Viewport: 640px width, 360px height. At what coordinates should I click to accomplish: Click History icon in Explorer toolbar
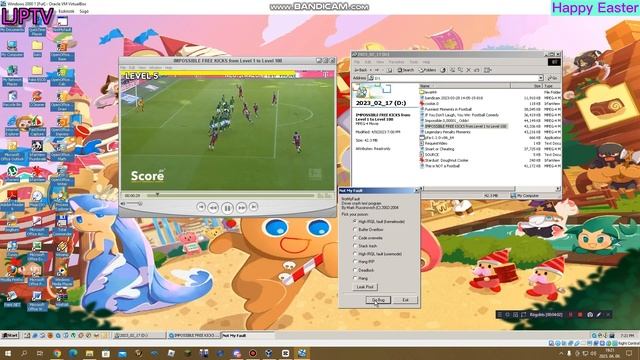[x=443, y=70]
